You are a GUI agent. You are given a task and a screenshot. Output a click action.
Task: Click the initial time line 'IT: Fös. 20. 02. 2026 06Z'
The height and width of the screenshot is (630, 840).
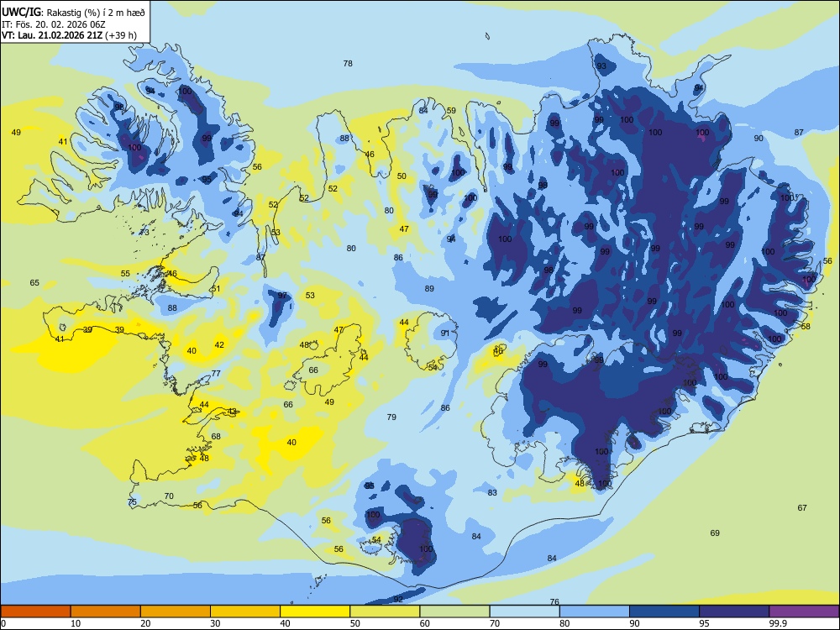point(54,24)
